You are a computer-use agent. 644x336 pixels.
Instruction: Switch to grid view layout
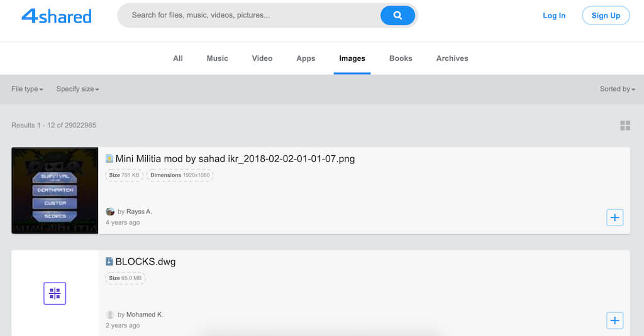coord(625,126)
